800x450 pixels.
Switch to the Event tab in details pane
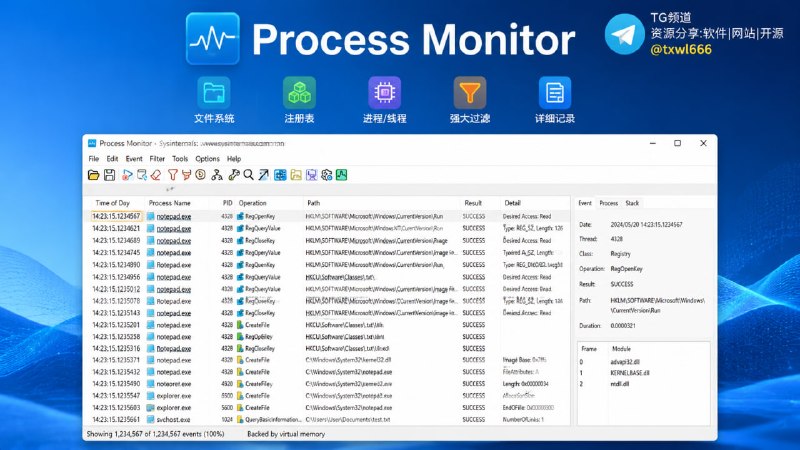click(585, 203)
